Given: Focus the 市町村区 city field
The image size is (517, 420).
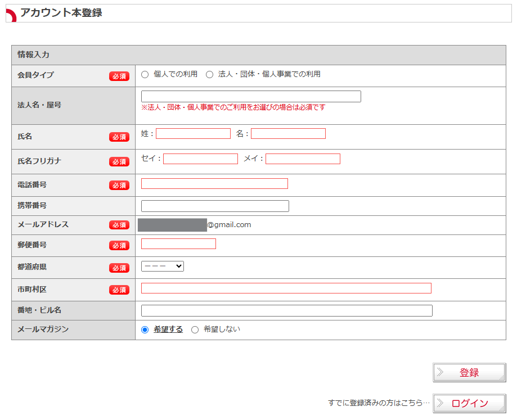Looking at the screenshot, I should click(286, 288).
